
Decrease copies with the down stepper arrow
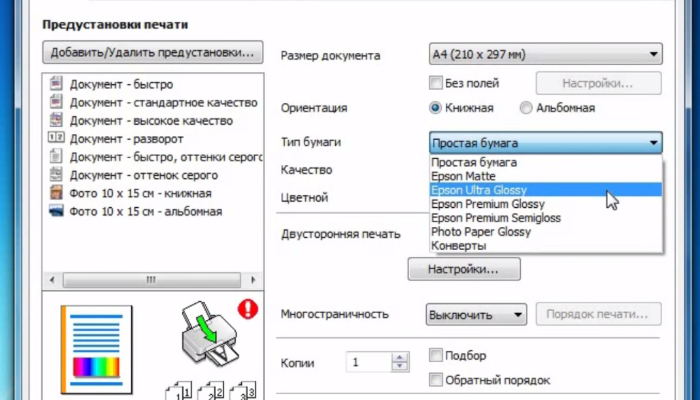400,367
